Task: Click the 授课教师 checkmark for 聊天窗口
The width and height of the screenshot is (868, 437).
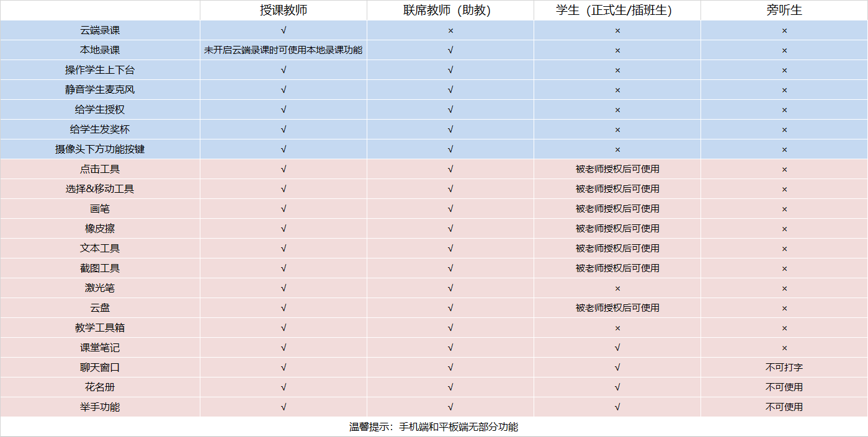Action: pyautogui.click(x=284, y=368)
